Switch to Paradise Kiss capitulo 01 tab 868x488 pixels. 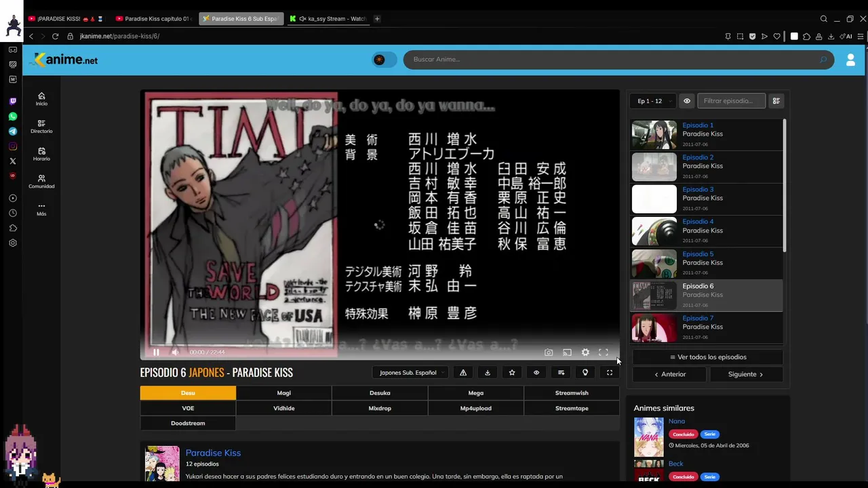point(153,19)
